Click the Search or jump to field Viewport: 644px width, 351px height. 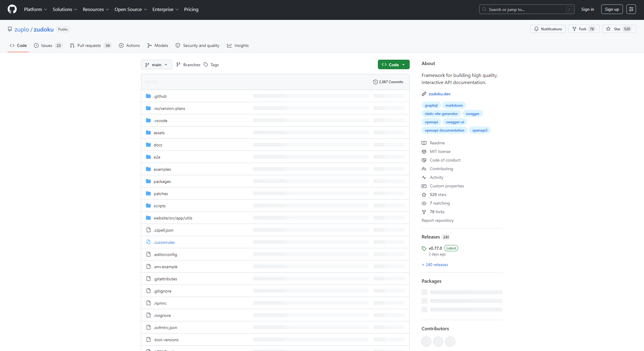click(527, 9)
